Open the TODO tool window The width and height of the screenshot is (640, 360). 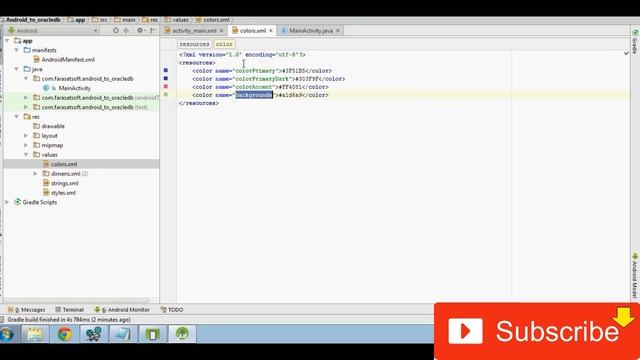(x=172, y=310)
